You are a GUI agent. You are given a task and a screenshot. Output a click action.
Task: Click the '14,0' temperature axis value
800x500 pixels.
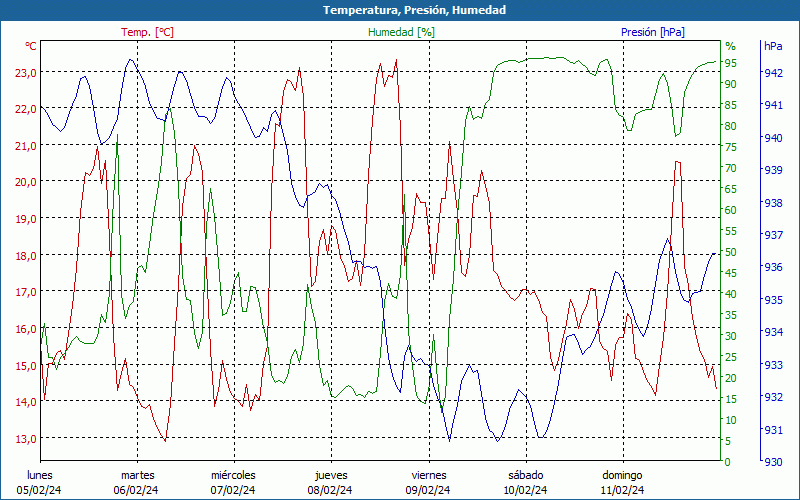[x=26, y=402]
